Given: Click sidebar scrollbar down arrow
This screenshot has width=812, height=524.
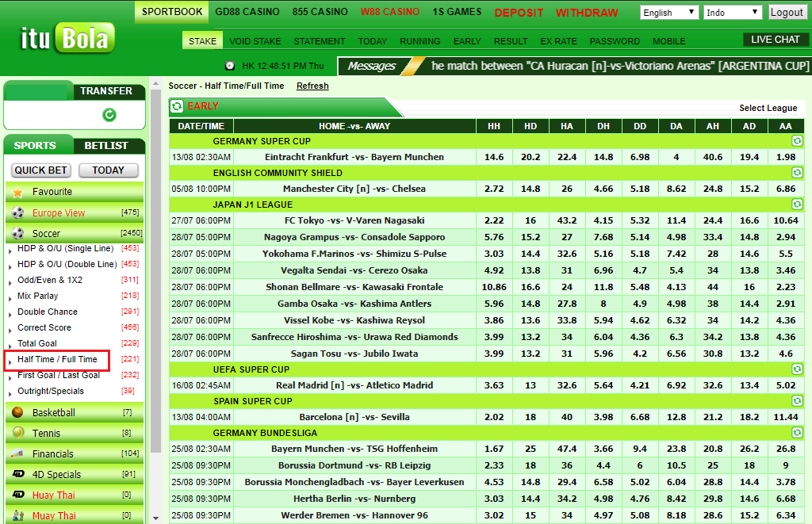Looking at the screenshot, I should coord(156,518).
